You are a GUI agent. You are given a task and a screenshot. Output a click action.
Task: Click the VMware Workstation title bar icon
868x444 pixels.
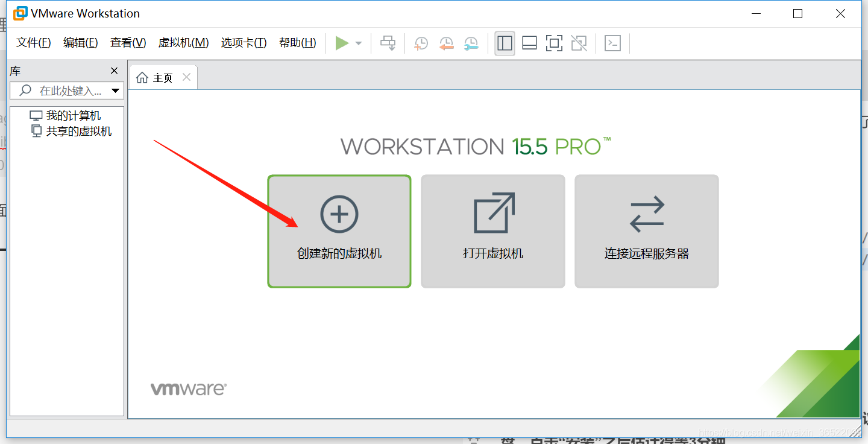tap(20, 13)
